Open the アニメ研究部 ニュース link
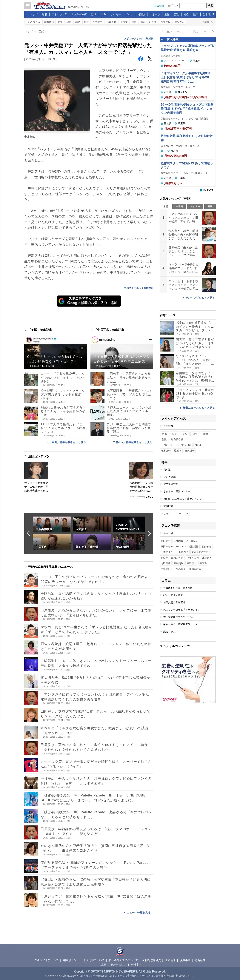 [x=168, y=533]
